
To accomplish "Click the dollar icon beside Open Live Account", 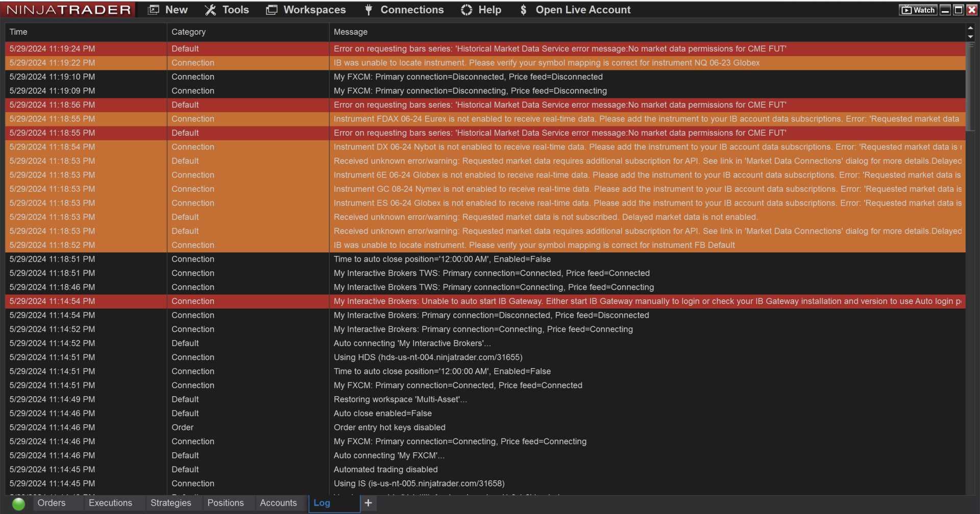I will tap(523, 9).
